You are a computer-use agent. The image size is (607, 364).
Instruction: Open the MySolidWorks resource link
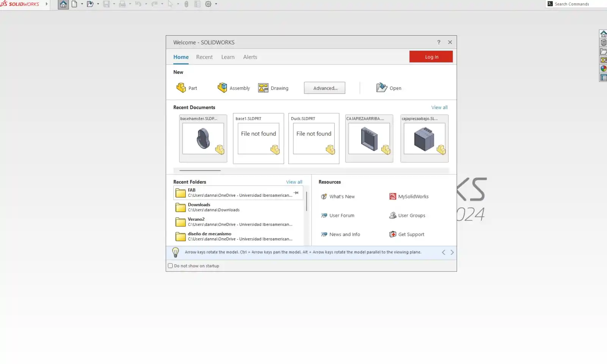pos(409,196)
